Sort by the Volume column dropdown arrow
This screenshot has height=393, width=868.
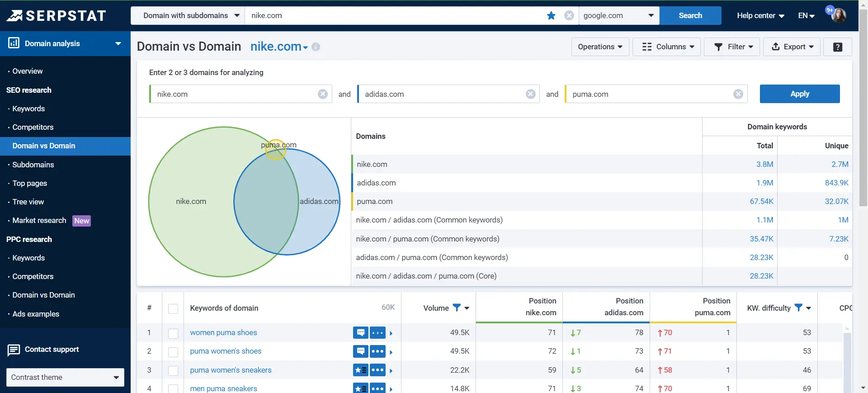(x=467, y=308)
